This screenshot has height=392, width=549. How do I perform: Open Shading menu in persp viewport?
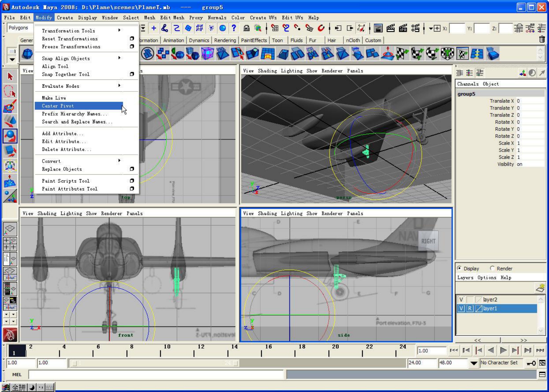267,71
